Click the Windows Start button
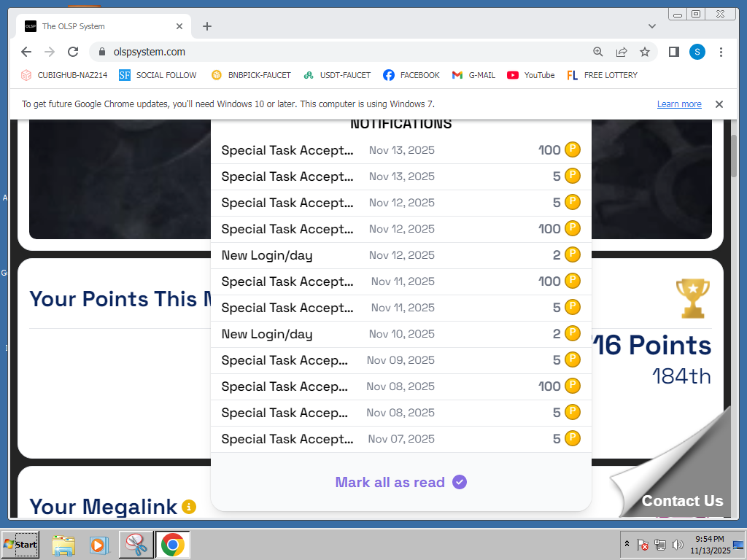The height and width of the screenshot is (560, 747). point(20,545)
